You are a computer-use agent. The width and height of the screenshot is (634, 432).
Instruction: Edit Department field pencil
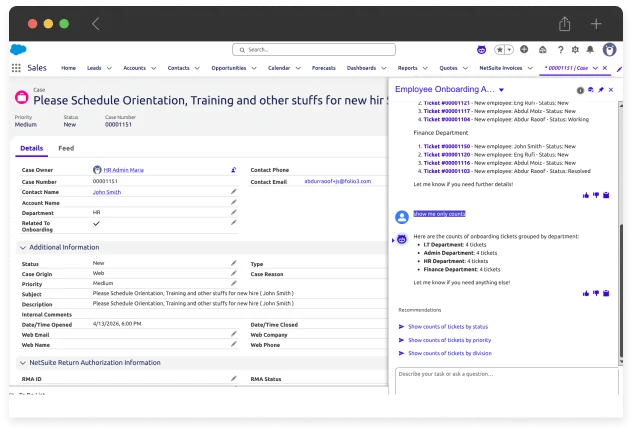pyautogui.click(x=234, y=212)
